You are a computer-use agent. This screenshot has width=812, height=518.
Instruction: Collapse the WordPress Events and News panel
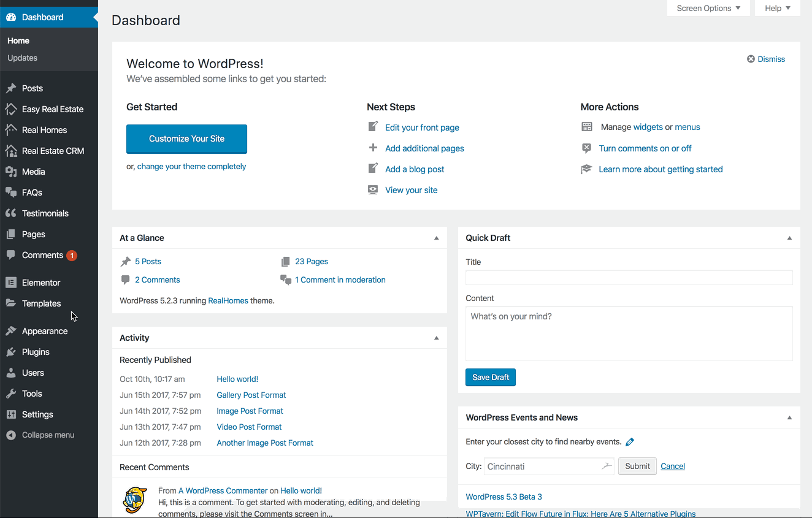[789, 417]
